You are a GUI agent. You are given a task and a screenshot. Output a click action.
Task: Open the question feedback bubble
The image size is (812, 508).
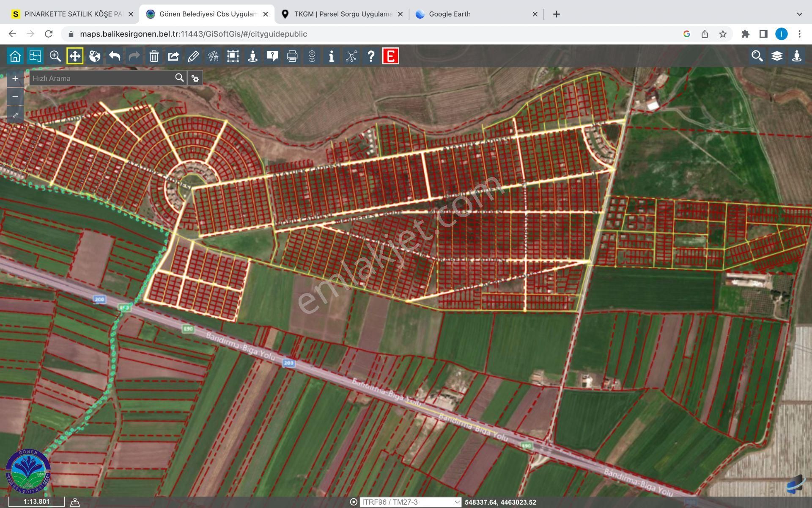click(272, 56)
